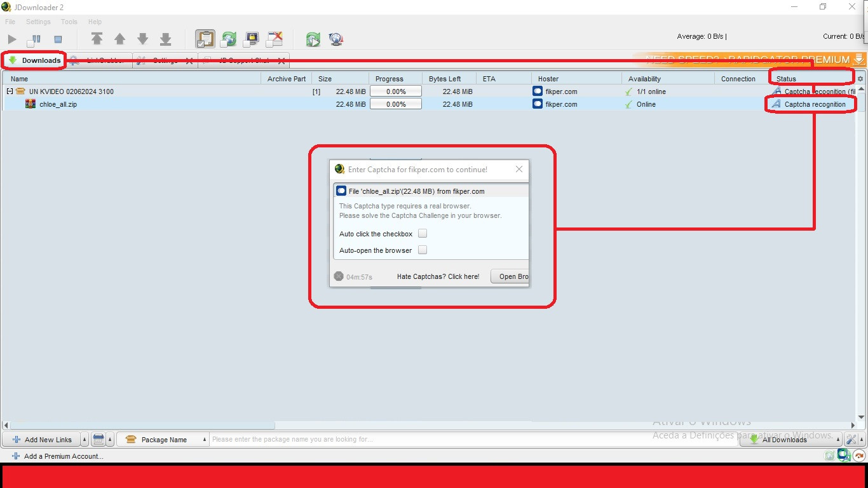Open the Tools menu

69,22
